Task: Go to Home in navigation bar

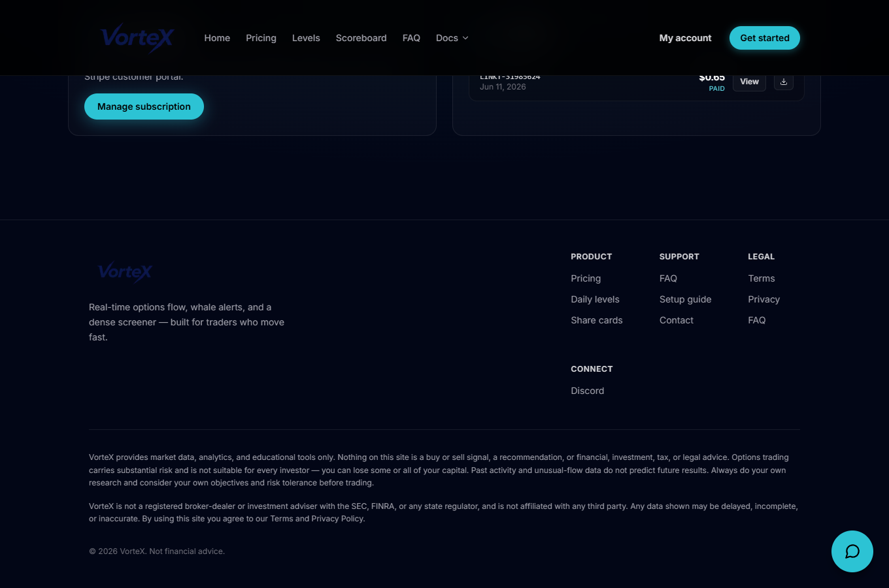Action: pos(217,38)
